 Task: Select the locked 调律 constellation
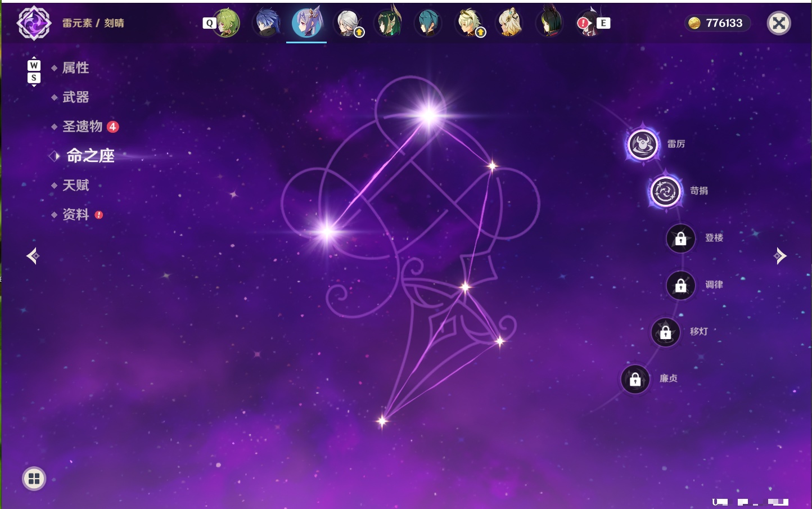(x=680, y=285)
